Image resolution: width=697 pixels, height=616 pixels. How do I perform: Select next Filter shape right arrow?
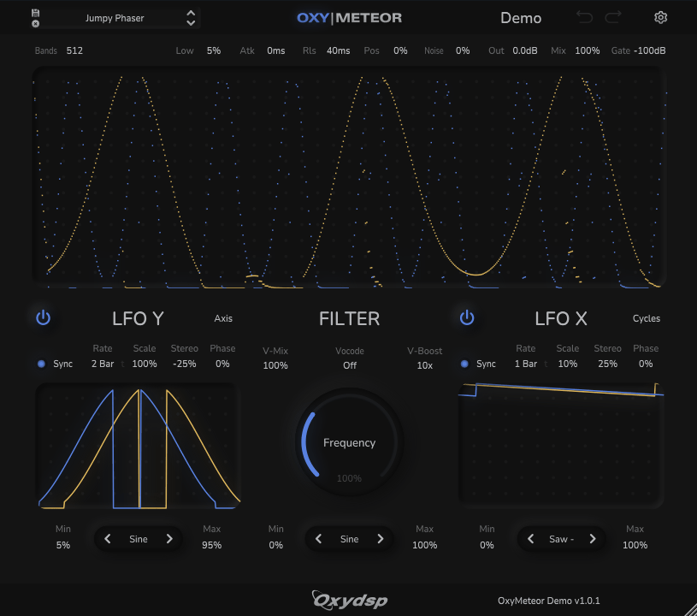click(381, 539)
